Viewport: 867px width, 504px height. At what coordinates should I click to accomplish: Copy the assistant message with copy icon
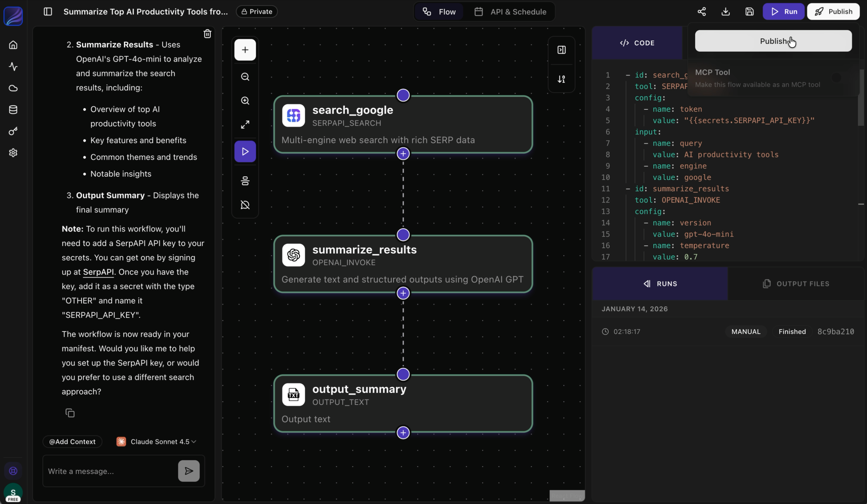(70, 413)
